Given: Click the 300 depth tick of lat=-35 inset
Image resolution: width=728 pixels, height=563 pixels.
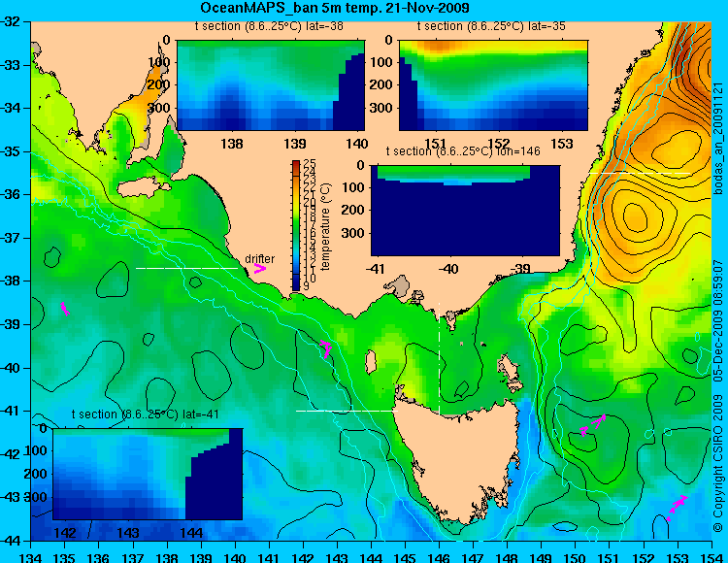Looking at the screenshot, I should tap(381, 108).
